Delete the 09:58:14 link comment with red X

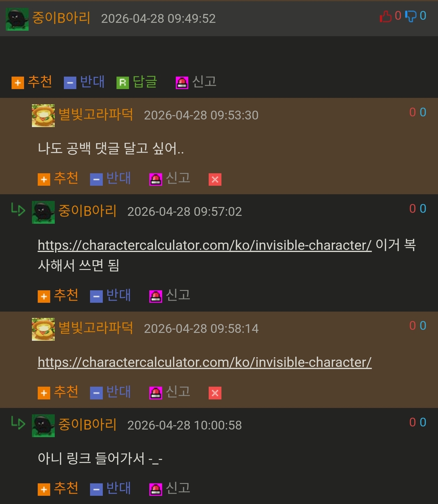215,393
